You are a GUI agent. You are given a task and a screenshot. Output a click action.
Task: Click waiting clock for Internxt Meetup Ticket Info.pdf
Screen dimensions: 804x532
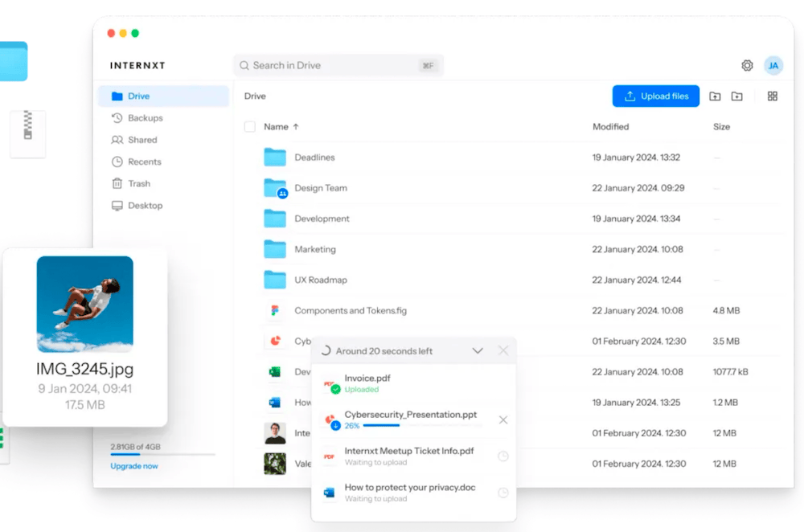tap(503, 456)
